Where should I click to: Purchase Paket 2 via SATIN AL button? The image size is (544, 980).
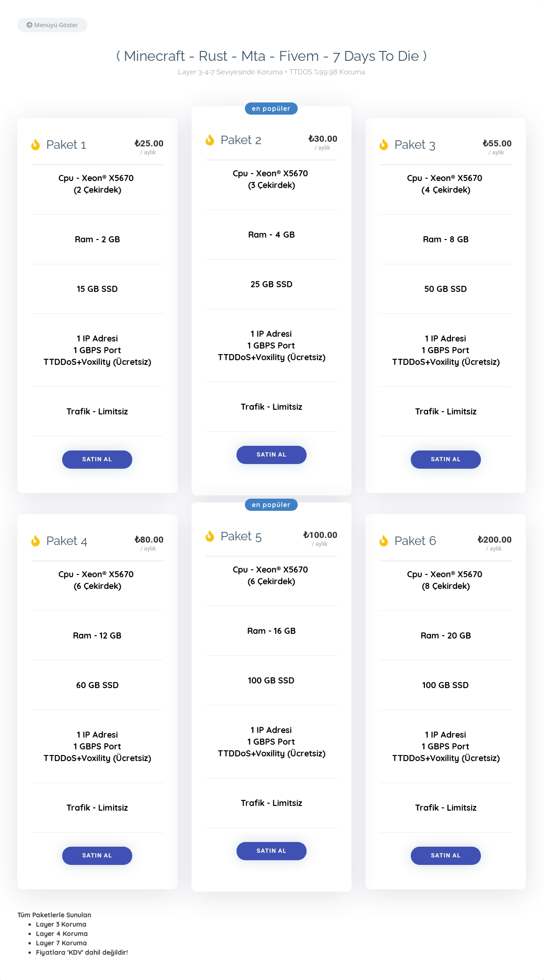[x=272, y=455]
